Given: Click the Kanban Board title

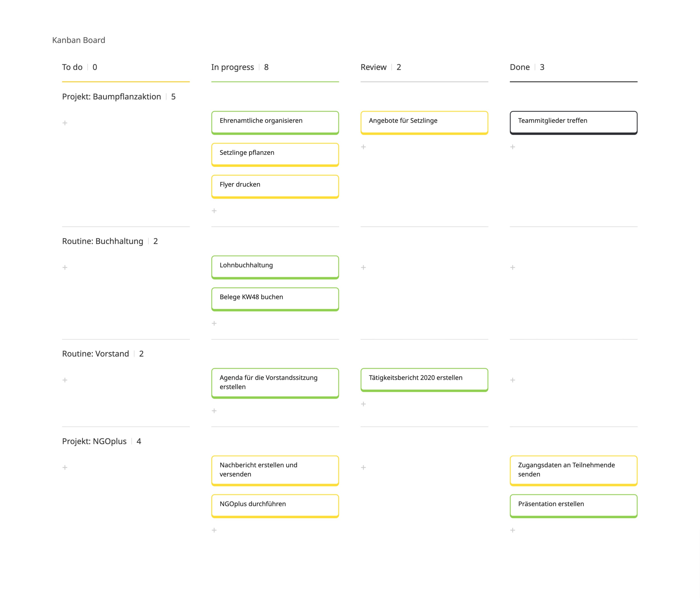Looking at the screenshot, I should (79, 40).
